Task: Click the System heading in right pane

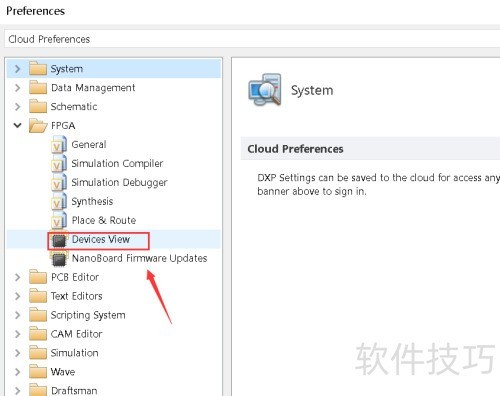Action: (312, 90)
